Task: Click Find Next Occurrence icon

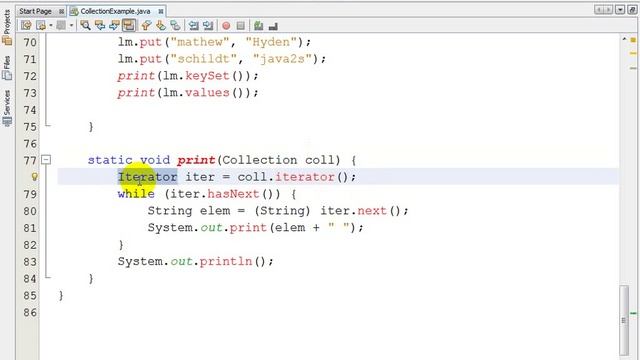Action: pos(114,26)
